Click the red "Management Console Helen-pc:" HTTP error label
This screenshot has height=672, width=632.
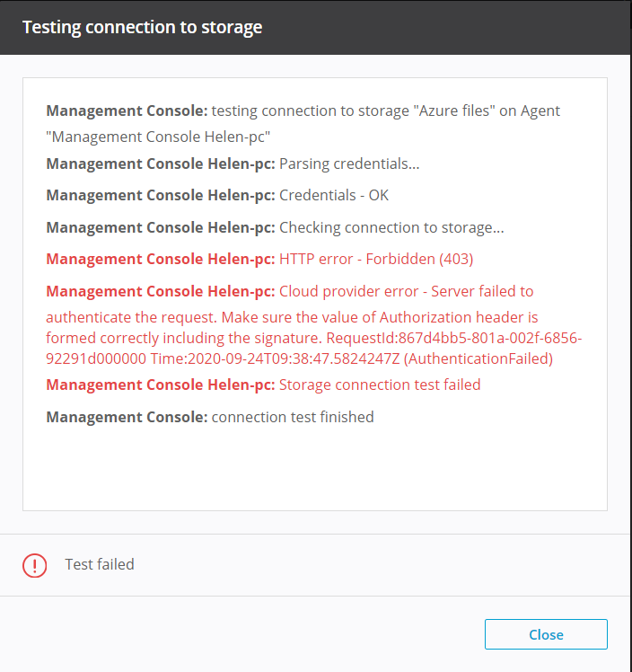tap(161, 260)
